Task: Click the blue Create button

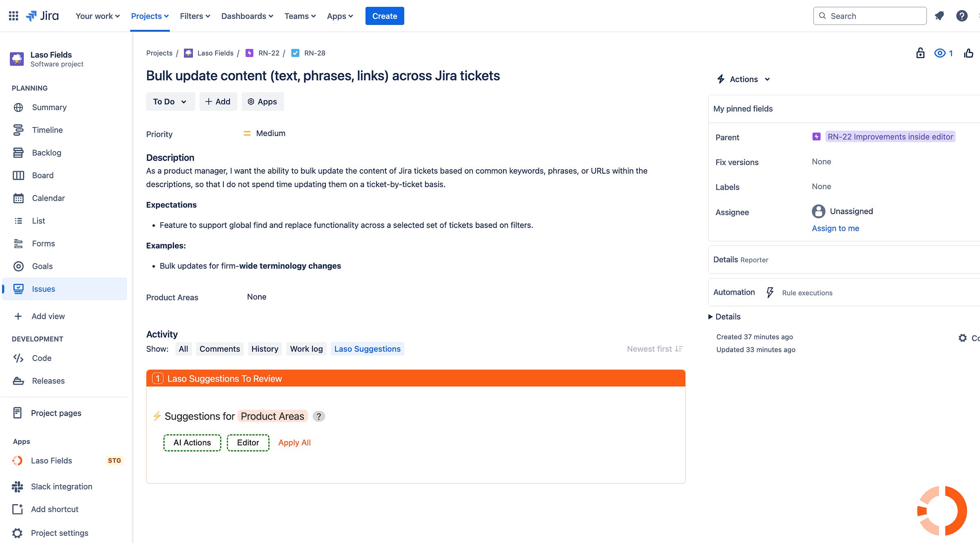Action: pyautogui.click(x=384, y=16)
